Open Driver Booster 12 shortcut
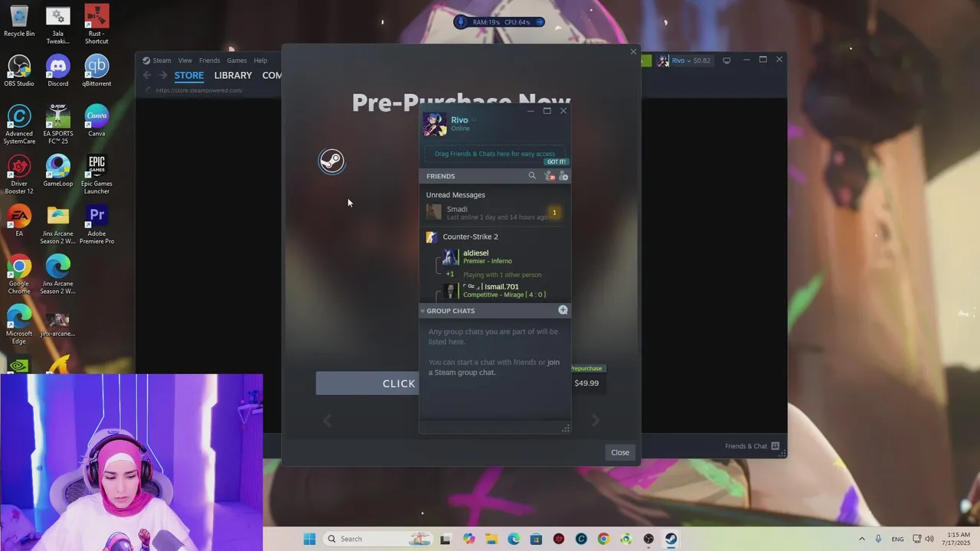980x551 pixels. tap(19, 174)
